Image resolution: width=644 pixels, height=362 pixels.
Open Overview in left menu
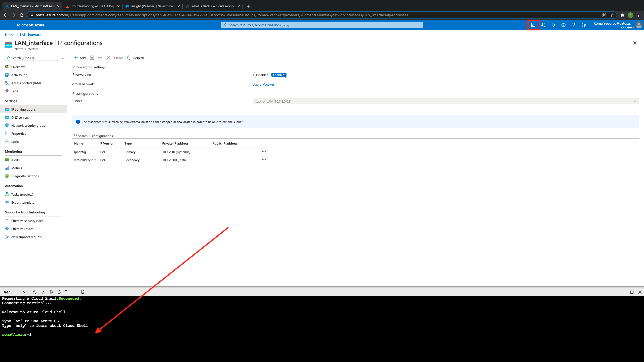(x=18, y=67)
